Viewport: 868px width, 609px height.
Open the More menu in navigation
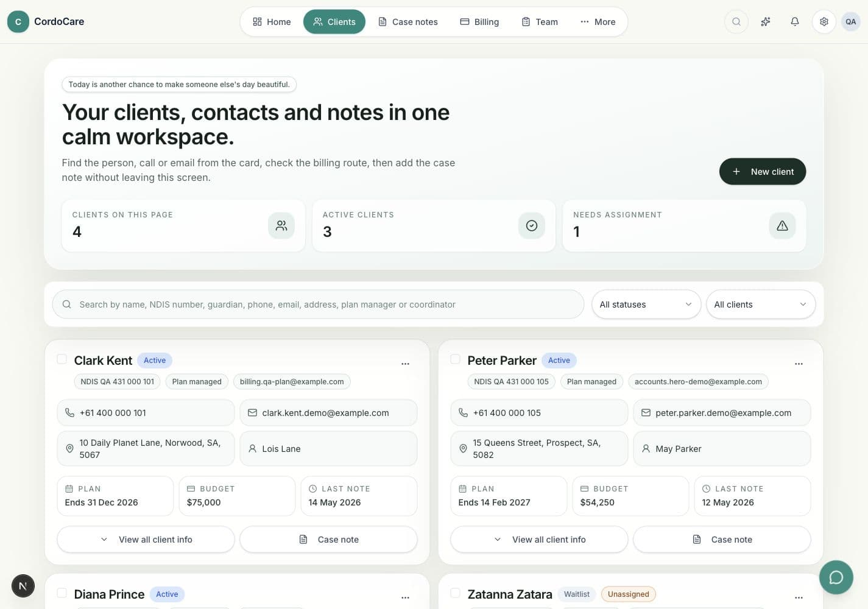(598, 22)
